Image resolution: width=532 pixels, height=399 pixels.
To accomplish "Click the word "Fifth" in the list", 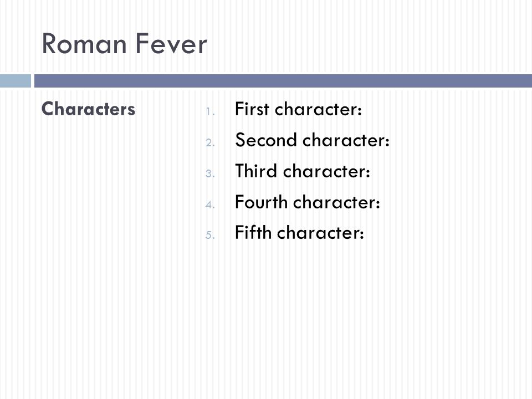I will point(253,232).
